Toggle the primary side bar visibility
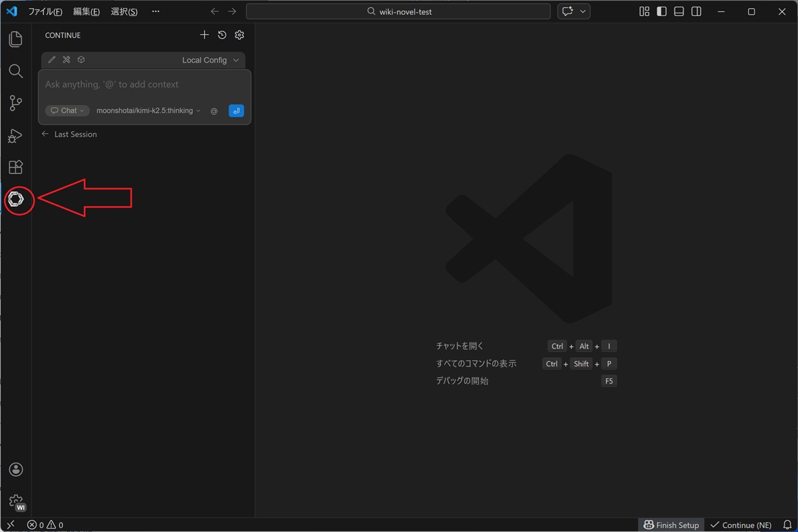This screenshot has height=532, width=798. point(662,12)
